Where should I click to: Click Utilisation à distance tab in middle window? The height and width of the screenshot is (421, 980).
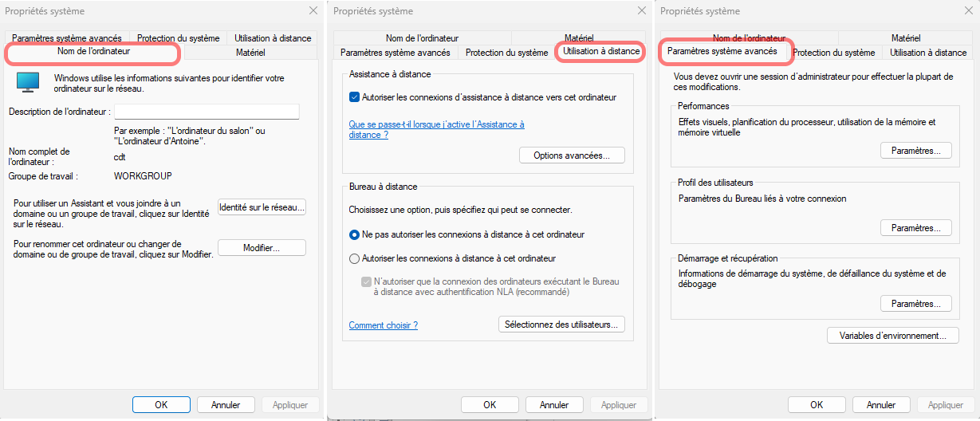pos(600,51)
